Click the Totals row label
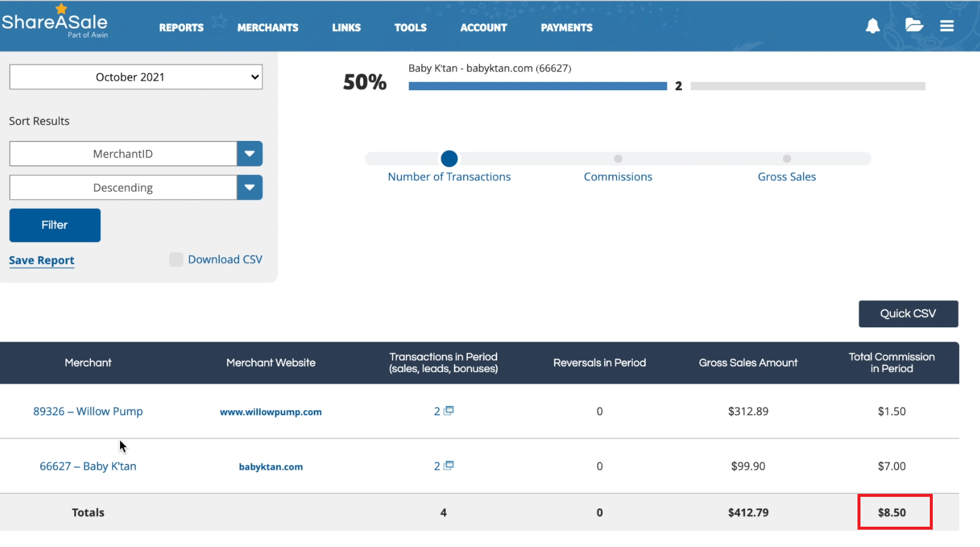The width and height of the screenshot is (980, 547). coord(88,512)
